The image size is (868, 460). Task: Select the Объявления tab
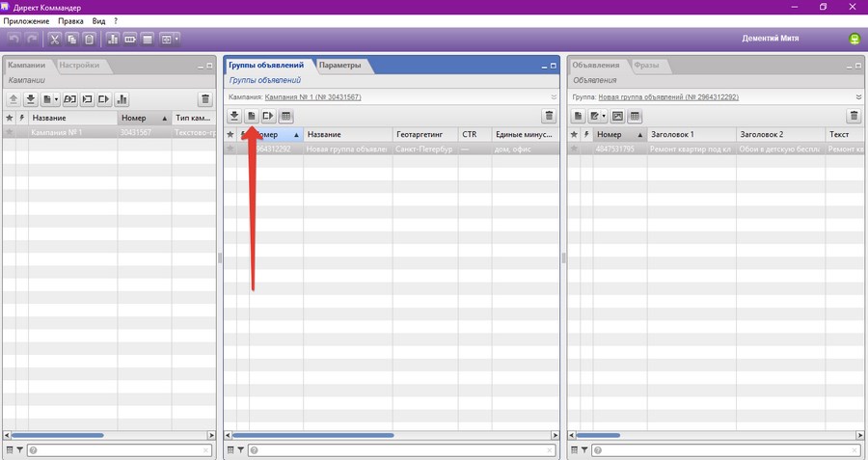coord(596,66)
